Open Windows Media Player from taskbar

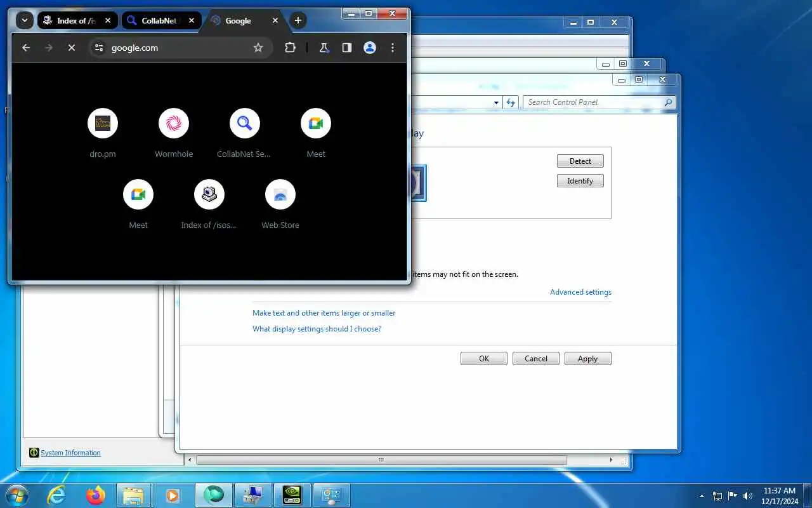click(x=173, y=495)
